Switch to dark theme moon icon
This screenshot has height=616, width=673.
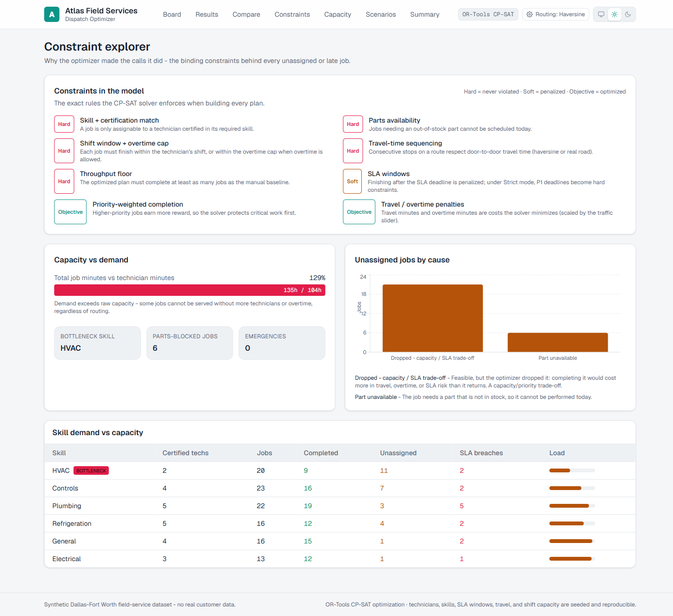point(628,14)
